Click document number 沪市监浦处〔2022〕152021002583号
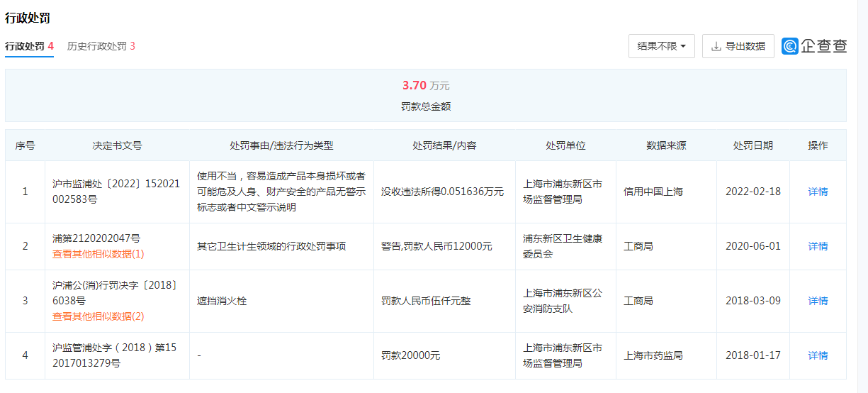Screen dimensions: 868x393 116,192
